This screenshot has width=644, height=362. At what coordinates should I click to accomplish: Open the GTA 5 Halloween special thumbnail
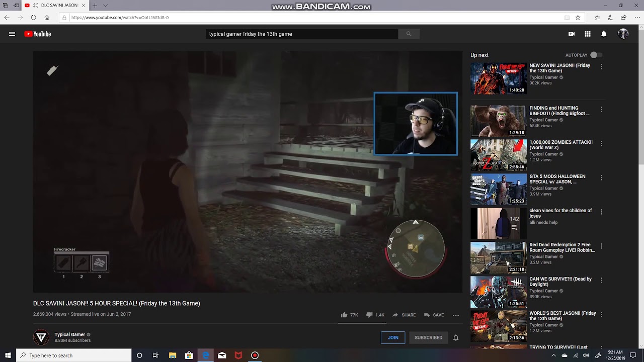499,189
